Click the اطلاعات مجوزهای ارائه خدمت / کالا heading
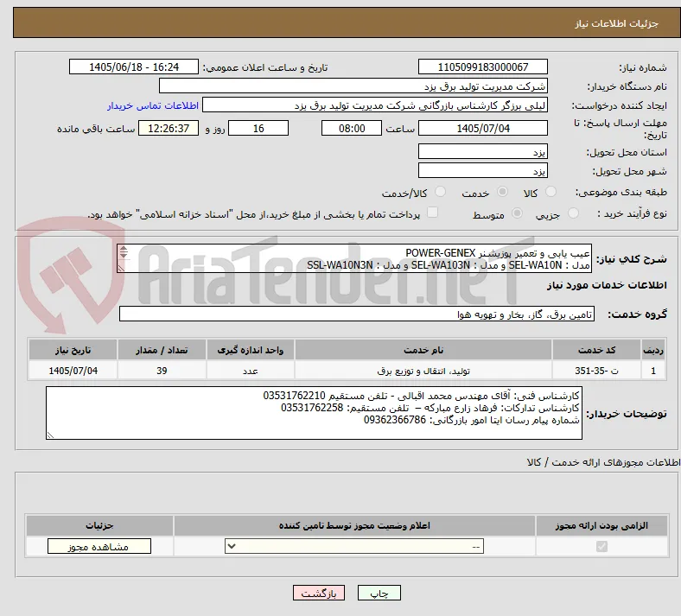Image resolution: width=681 pixels, height=616 pixels. [603, 462]
